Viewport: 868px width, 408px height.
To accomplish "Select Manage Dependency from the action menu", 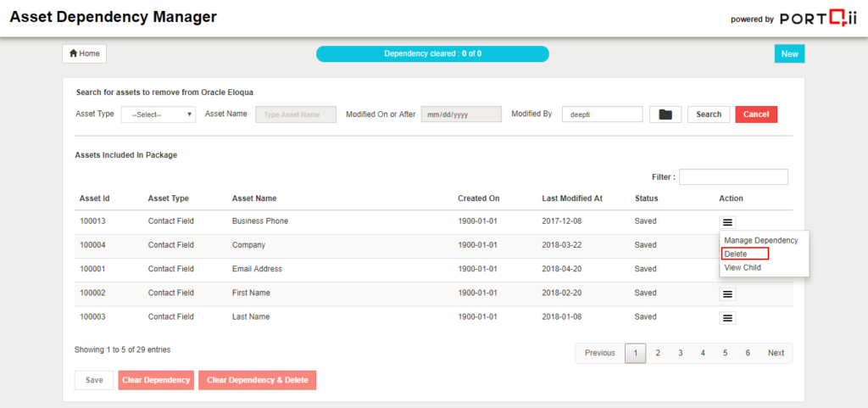I will (x=760, y=241).
